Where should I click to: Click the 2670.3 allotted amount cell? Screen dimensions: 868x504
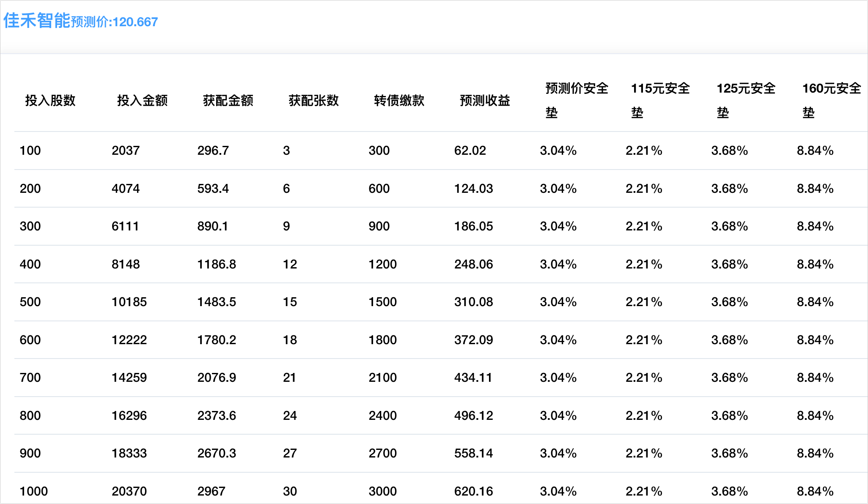tap(217, 453)
